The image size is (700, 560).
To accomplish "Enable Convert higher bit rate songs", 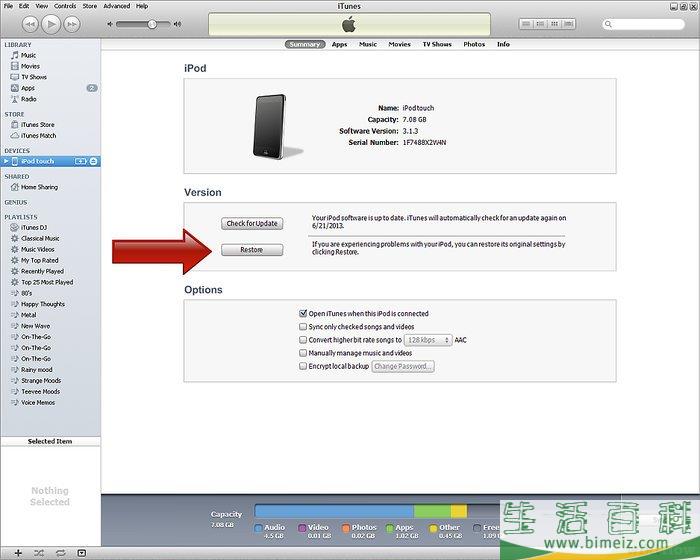I will [303, 340].
